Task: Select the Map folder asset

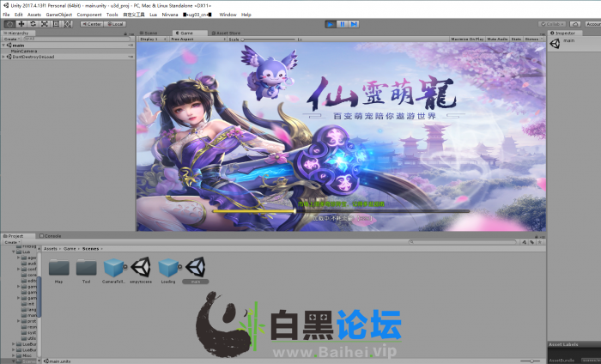Action: [x=58, y=271]
